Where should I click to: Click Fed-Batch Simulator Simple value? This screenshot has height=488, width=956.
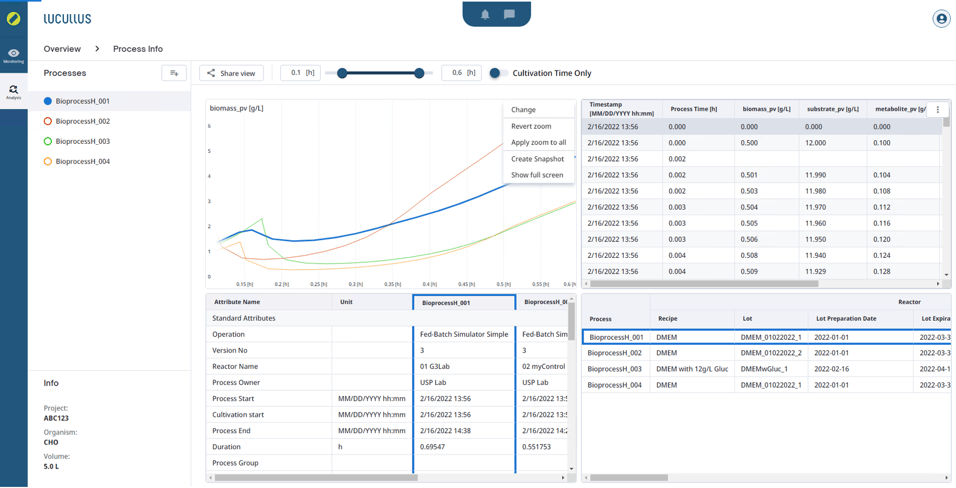pos(464,334)
